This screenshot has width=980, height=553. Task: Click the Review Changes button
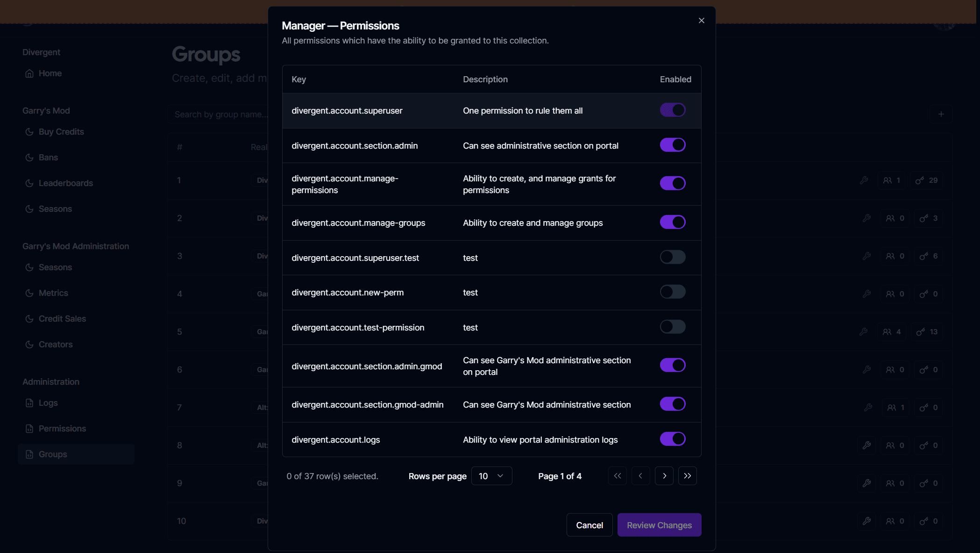tap(659, 525)
